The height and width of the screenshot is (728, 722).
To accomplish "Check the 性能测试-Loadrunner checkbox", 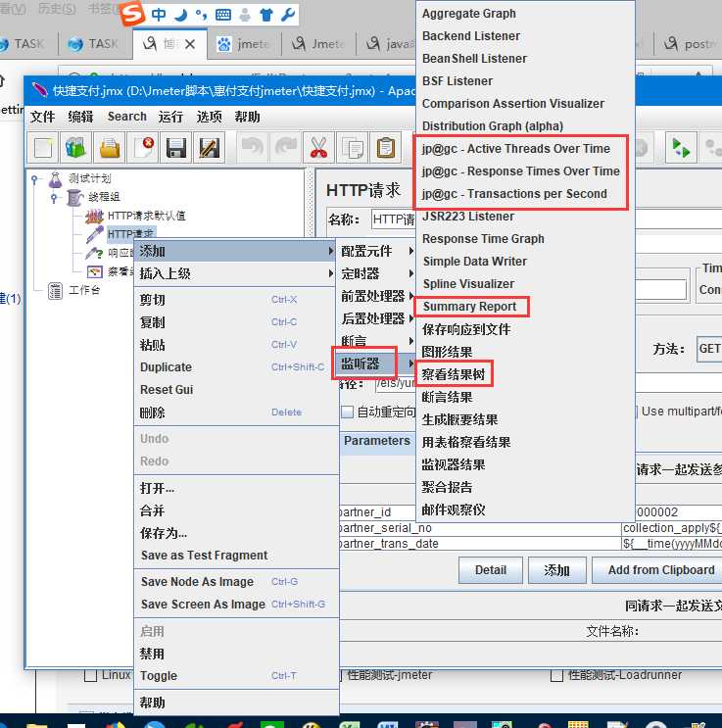I will pos(556,675).
